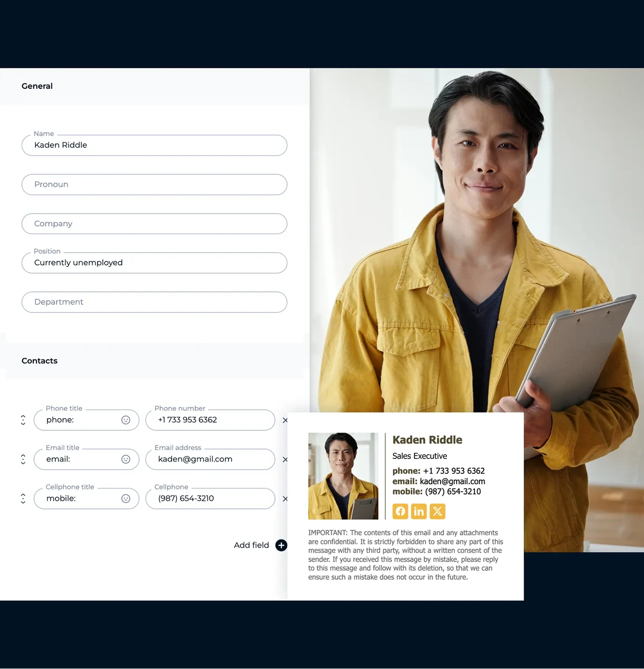Click the Name field containing Kaden Riddle
Viewport: 644px width, 669px height.
click(x=154, y=145)
